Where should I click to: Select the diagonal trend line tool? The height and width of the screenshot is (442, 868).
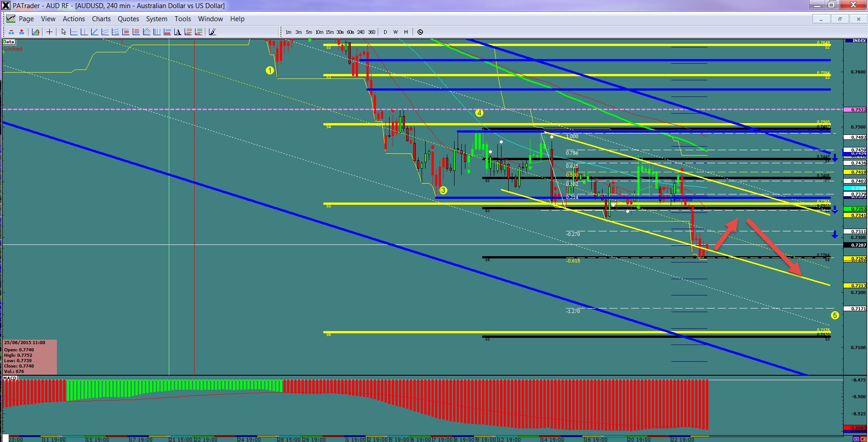tap(94, 32)
